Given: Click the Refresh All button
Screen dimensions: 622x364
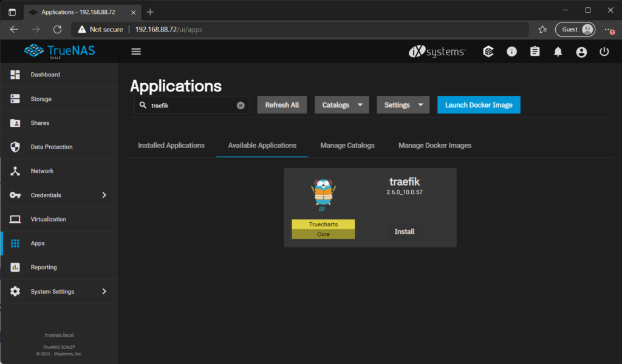Looking at the screenshot, I should coord(282,105).
